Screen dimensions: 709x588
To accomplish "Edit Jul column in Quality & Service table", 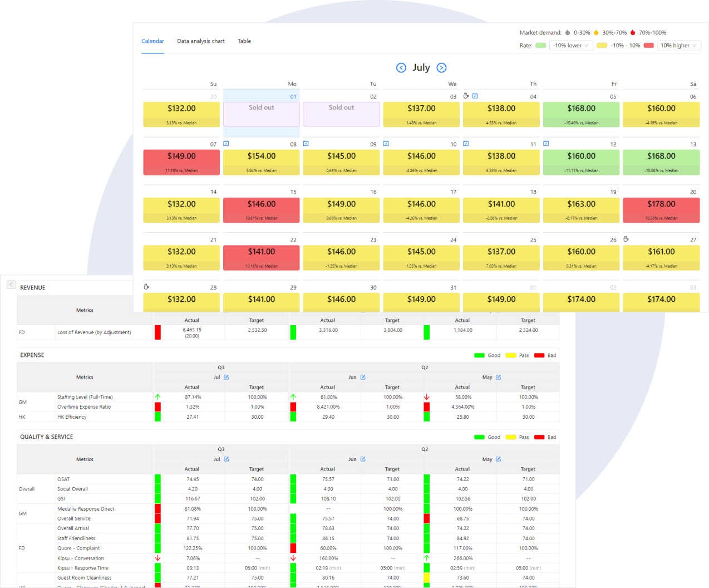I will [x=227, y=459].
